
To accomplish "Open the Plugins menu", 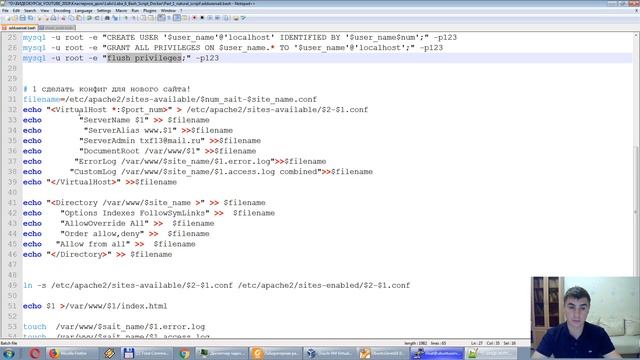I will (150, 11).
